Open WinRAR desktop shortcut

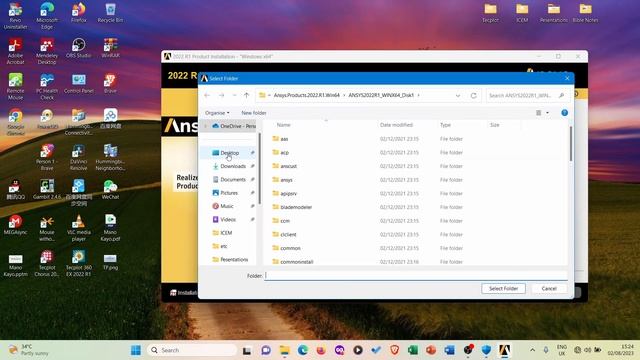click(x=110, y=48)
